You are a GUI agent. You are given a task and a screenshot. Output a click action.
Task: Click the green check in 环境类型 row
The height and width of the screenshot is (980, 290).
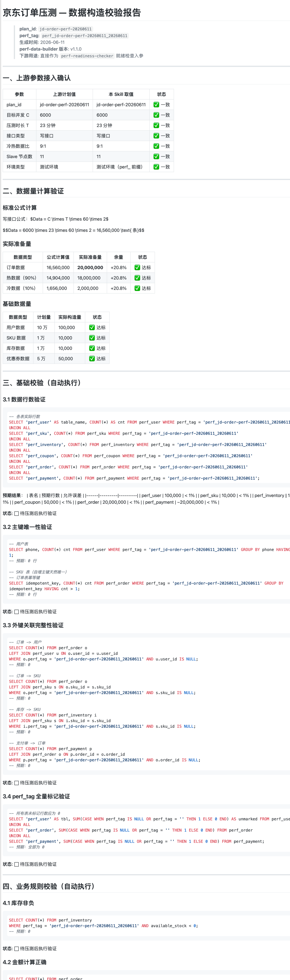tap(156, 167)
